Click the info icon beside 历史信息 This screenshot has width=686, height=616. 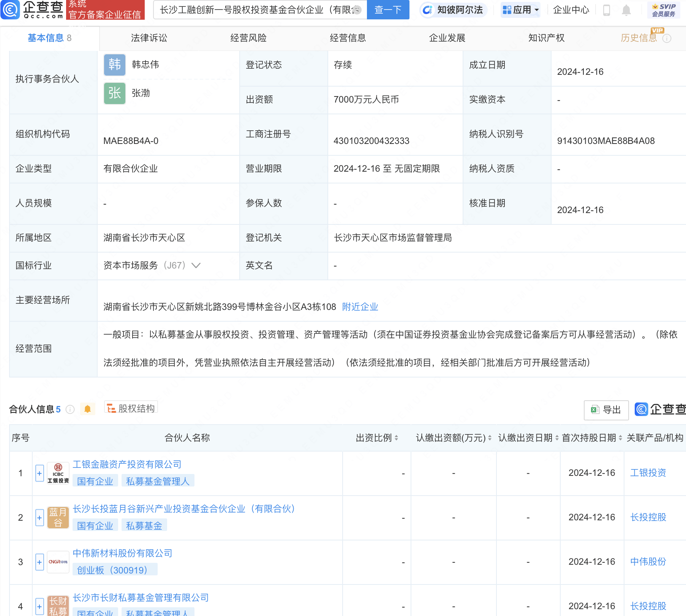(667, 38)
